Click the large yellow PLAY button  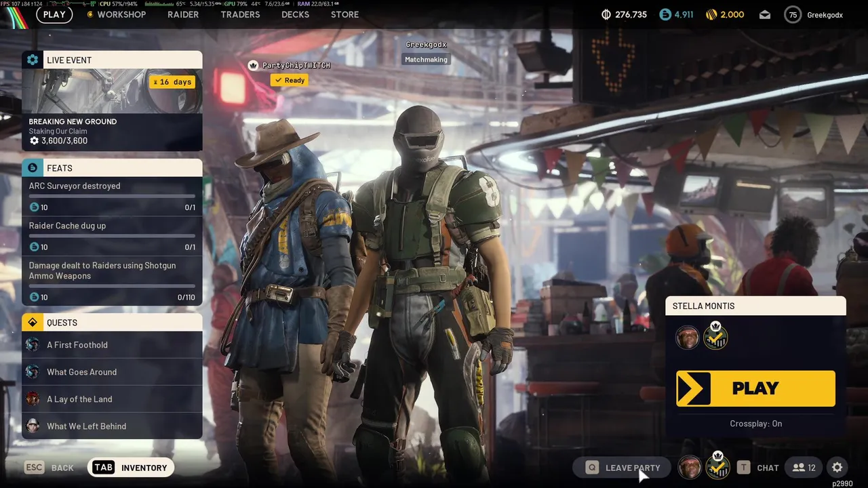click(x=755, y=388)
